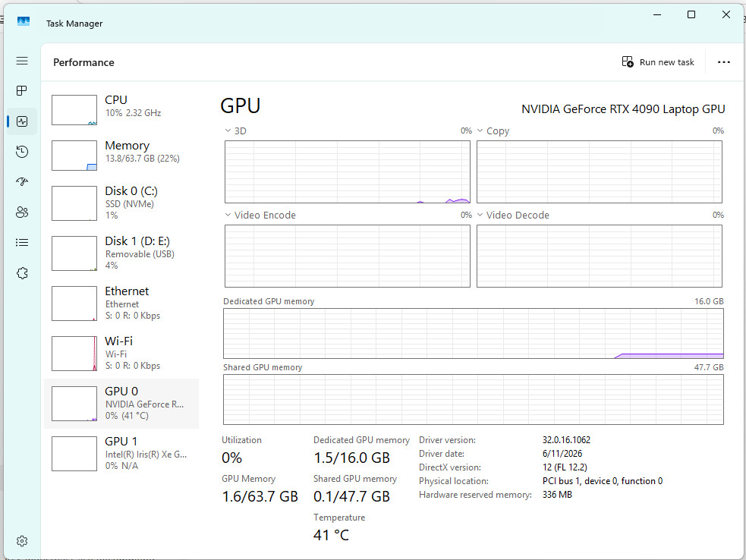
Task: Select GPU 1 Intel Iris entry
Action: 121,454
